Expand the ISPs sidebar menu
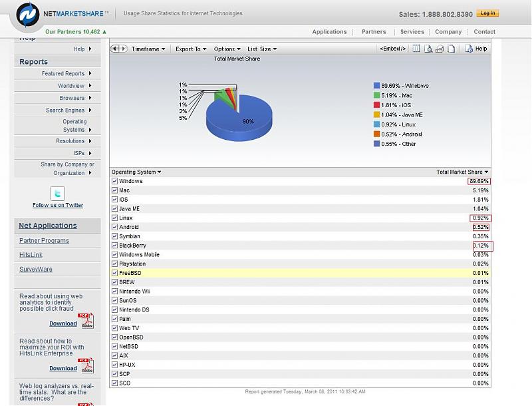Image resolution: width=532 pixels, height=406 pixels. tap(82, 153)
